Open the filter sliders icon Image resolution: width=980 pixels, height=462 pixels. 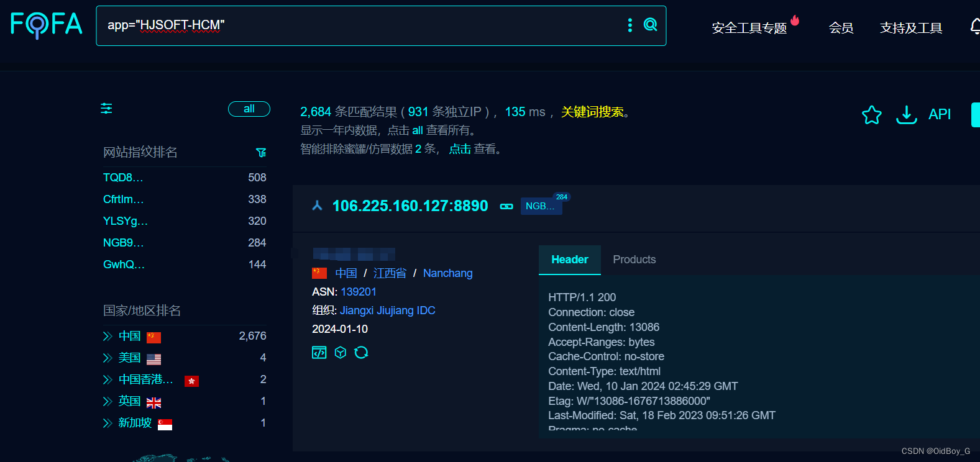coord(107,109)
